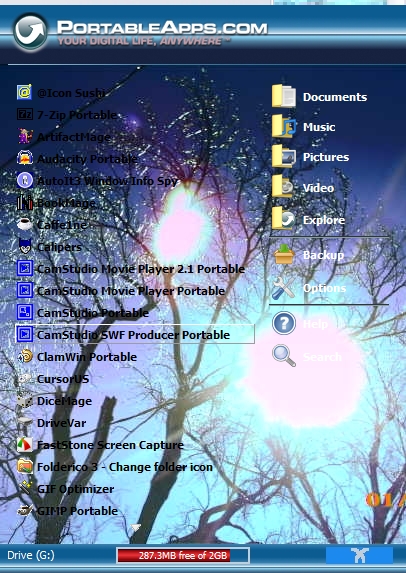The width and height of the screenshot is (406, 573).
Task: Click the CamStudio Portable icon
Action: coord(24,312)
